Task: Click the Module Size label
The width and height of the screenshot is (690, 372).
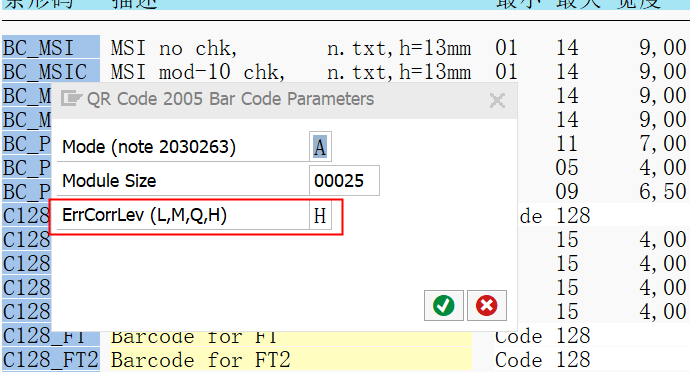Action: coord(109,180)
